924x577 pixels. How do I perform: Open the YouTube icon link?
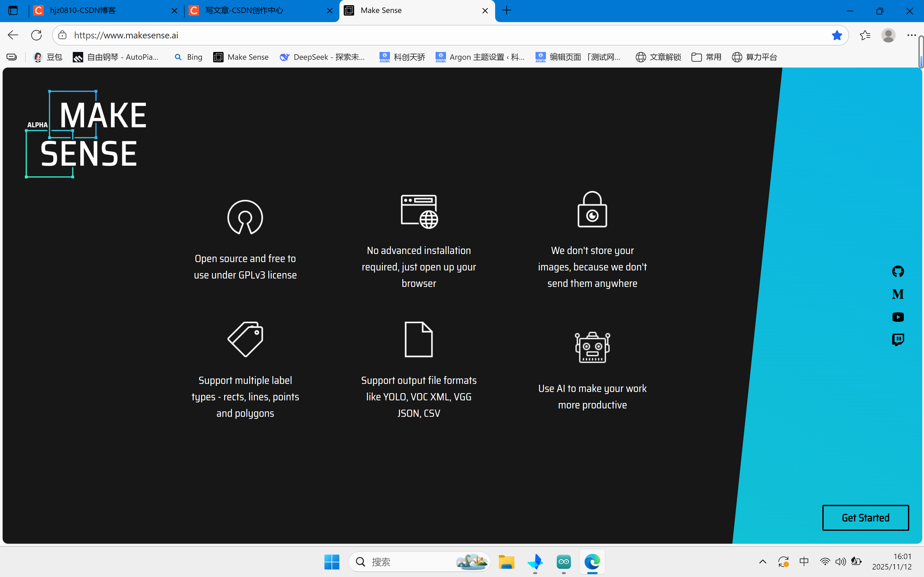click(x=898, y=317)
